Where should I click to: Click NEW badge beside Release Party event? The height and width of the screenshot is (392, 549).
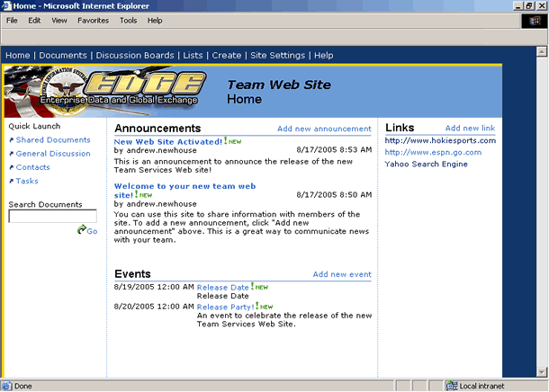click(265, 307)
